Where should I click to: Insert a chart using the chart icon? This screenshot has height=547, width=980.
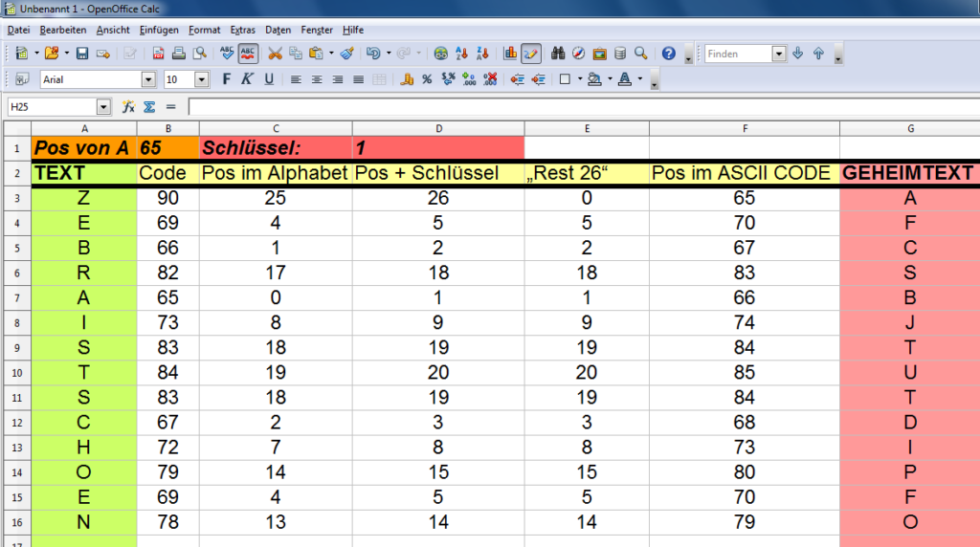pyautogui.click(x=510, y=54)
